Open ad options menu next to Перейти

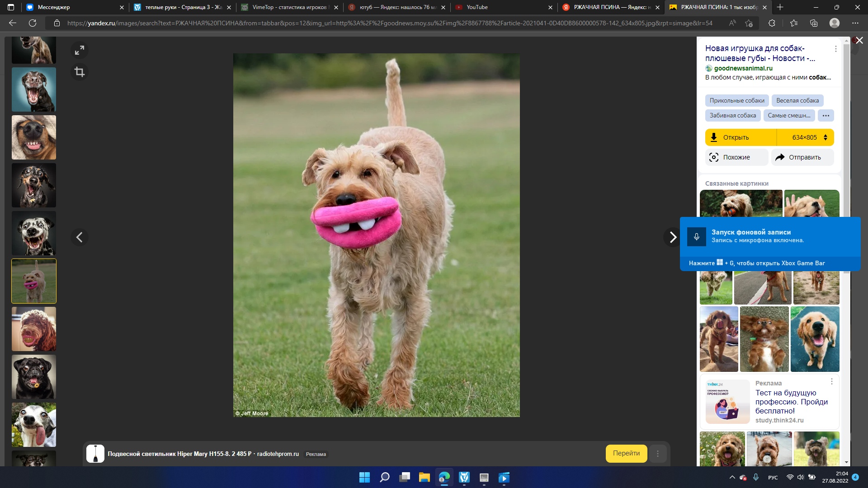point(658,454)
